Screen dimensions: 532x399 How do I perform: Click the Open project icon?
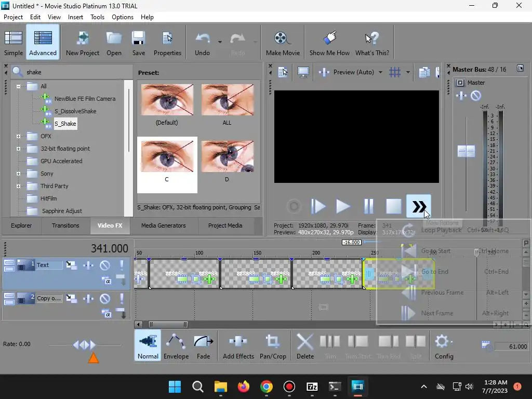click(114, 43)
